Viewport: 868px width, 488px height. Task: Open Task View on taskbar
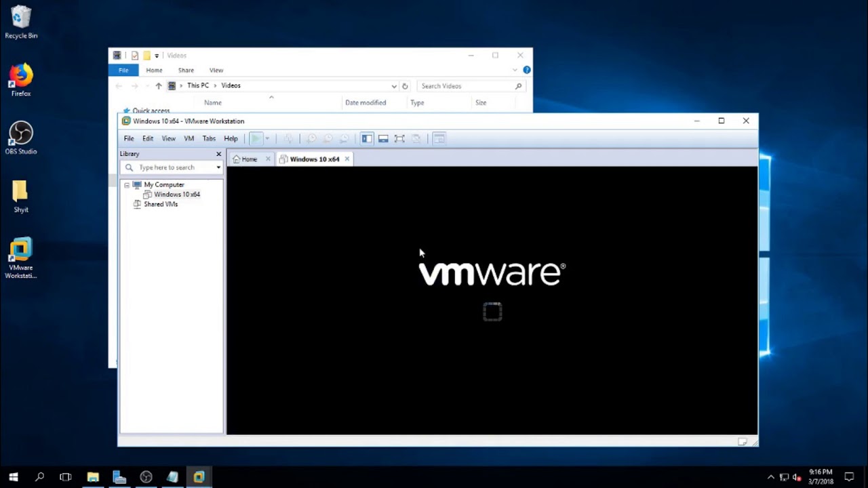66,477
